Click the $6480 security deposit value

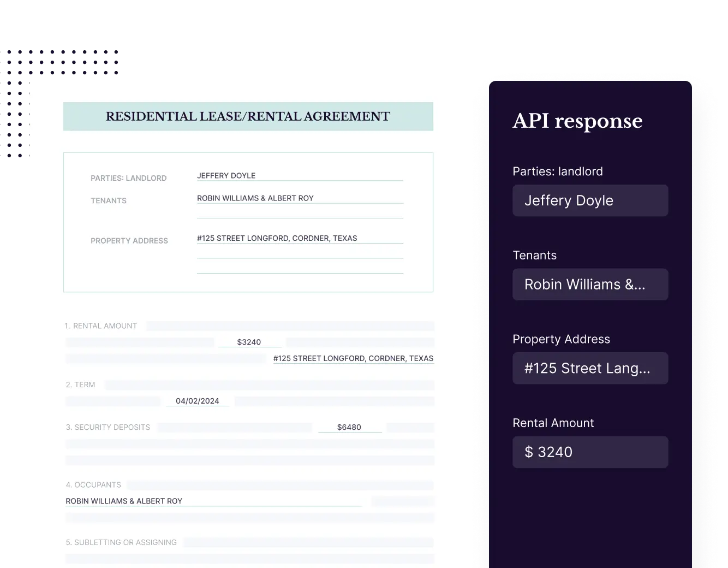(349, 427)
